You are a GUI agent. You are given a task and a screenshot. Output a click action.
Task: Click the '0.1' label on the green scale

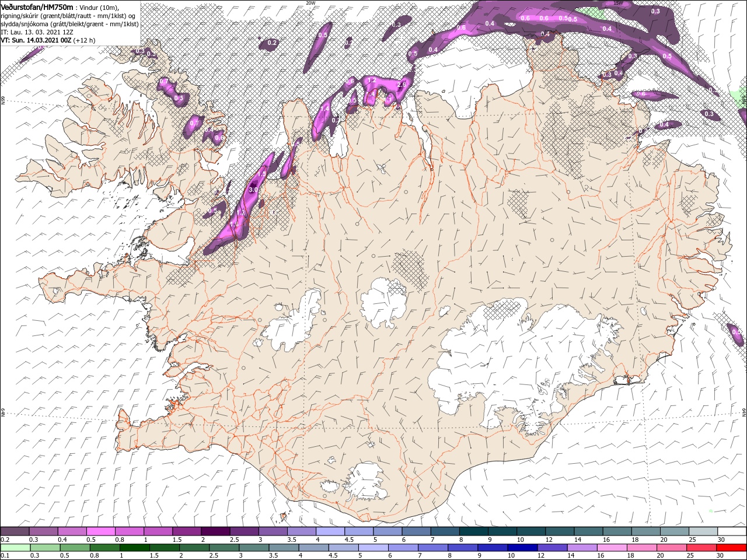[5, 556]
